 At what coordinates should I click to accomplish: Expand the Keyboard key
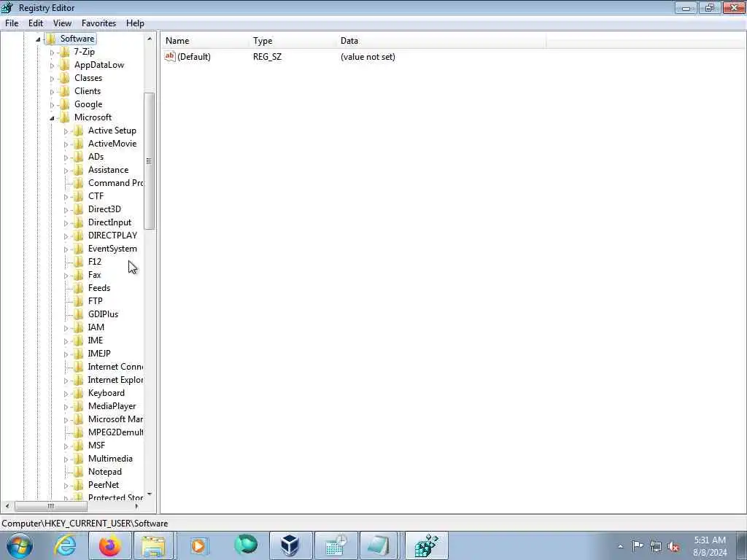tap(66, 393)
